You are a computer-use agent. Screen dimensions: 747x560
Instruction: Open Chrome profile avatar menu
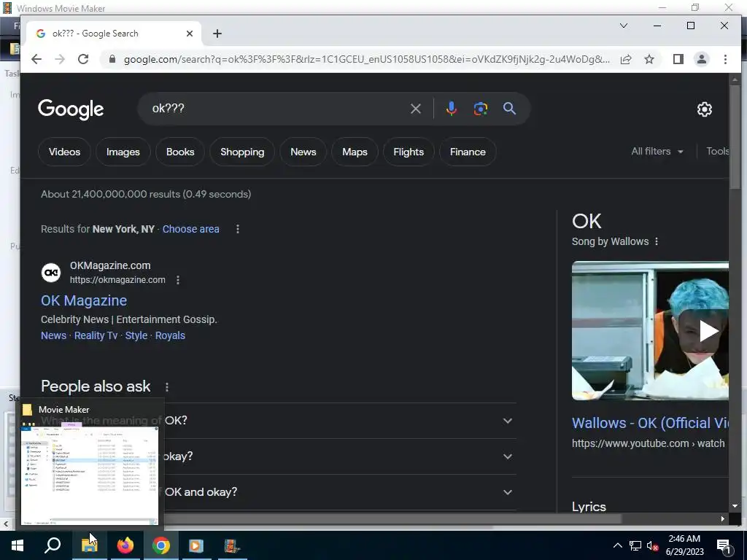(x=701, y=59)
